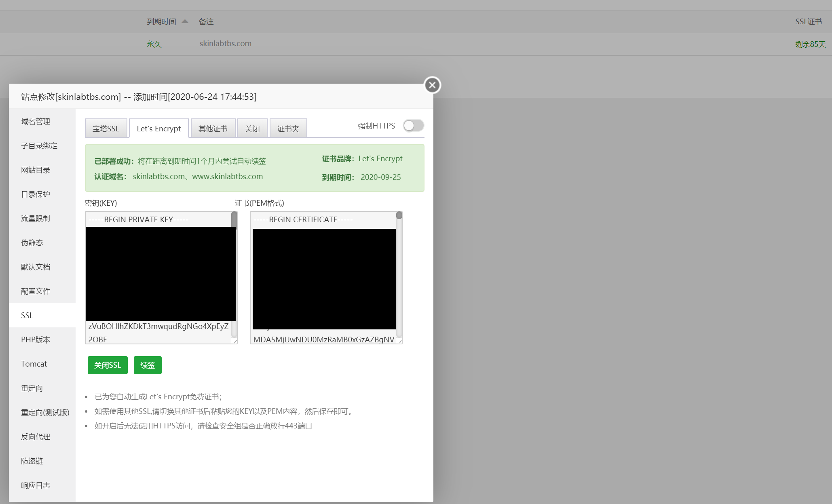
Task: Open 配置文件 sidebar item
Action: (42, 291)
